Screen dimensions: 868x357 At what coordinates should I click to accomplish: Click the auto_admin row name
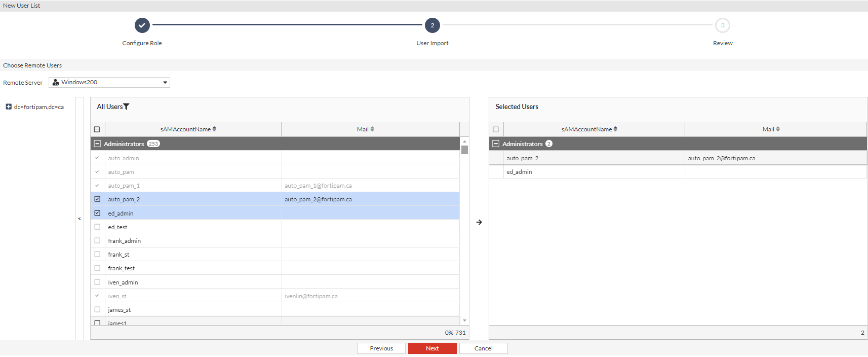pyautogui.click(x=123, y=158)
